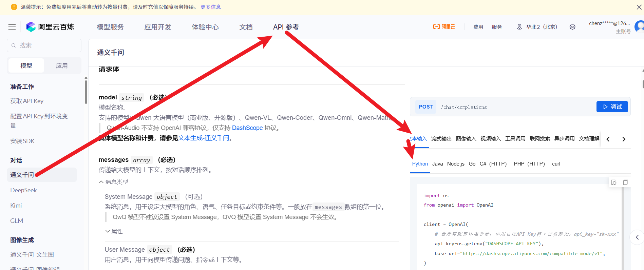Select 通义千问 under 对话
644x270 pixels.
click(42, 175)
